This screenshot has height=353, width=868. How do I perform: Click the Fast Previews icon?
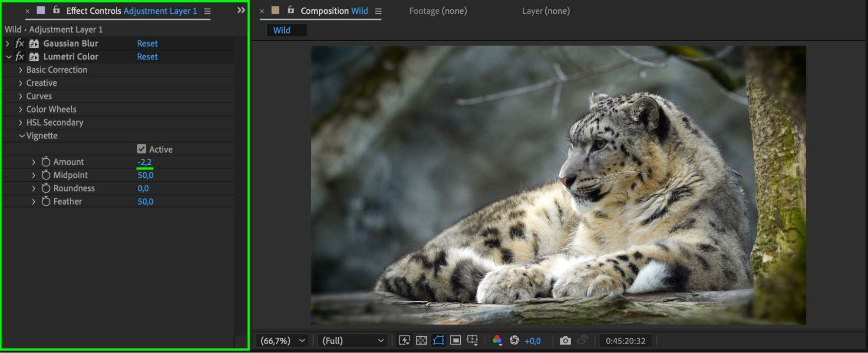[404, 340]
